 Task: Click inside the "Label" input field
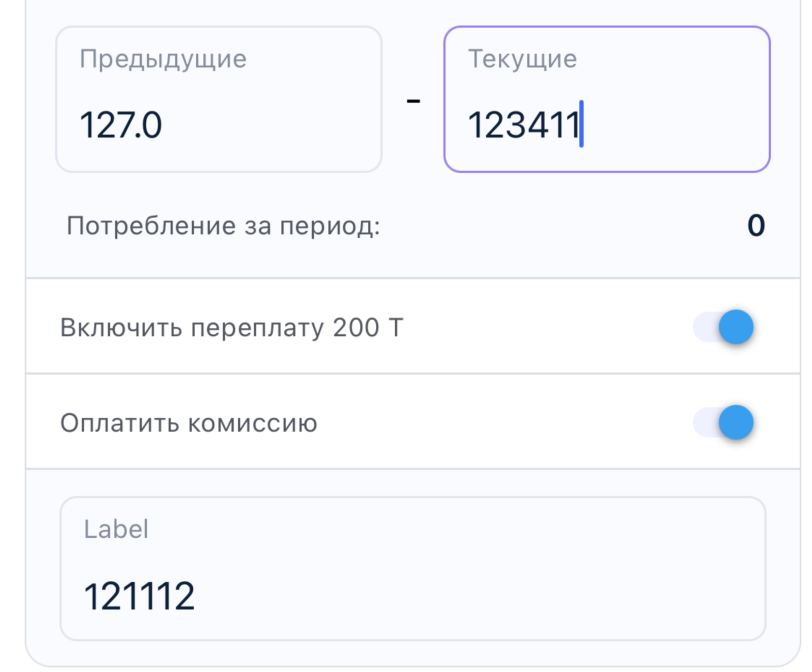[x=412, y=568]
